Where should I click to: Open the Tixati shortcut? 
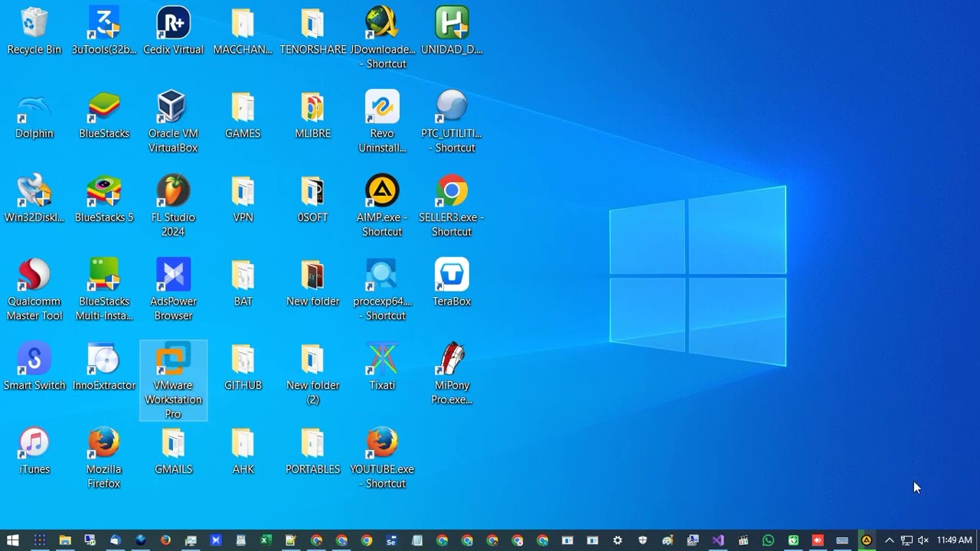[382, 367]
